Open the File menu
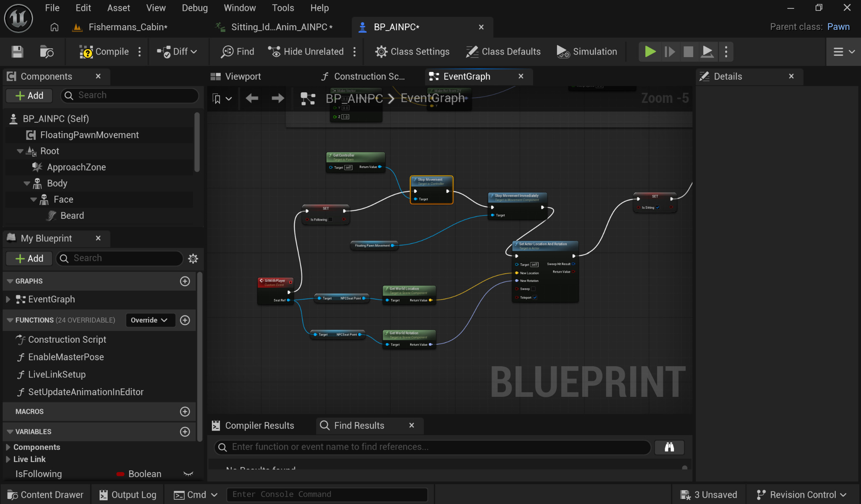 [52, 8]
